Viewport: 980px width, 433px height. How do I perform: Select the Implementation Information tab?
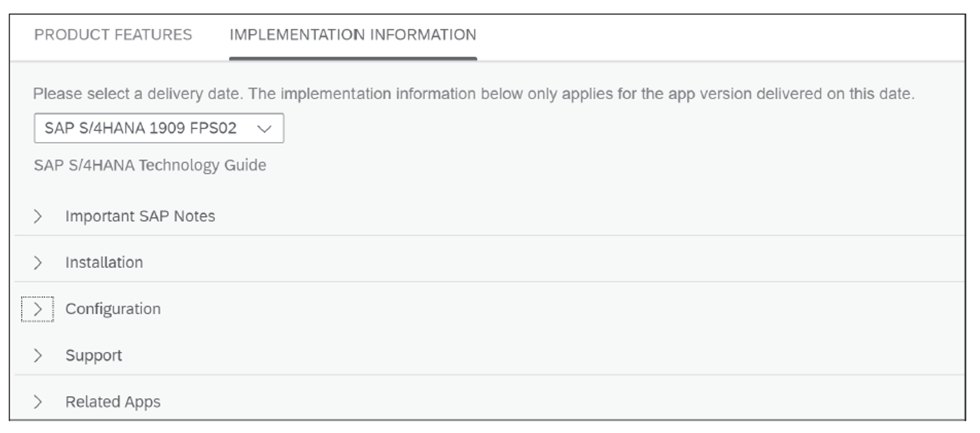[x=352, y=34]
